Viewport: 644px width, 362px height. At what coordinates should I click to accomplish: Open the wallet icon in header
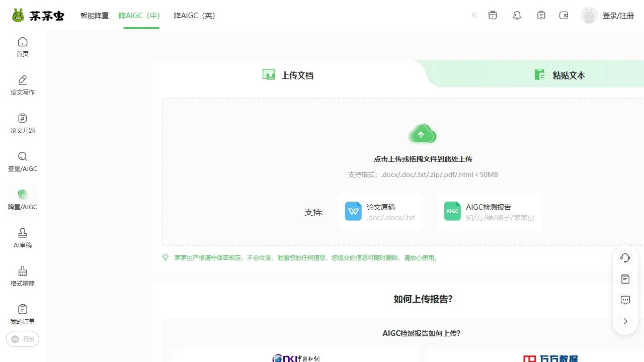click(564, 16)
